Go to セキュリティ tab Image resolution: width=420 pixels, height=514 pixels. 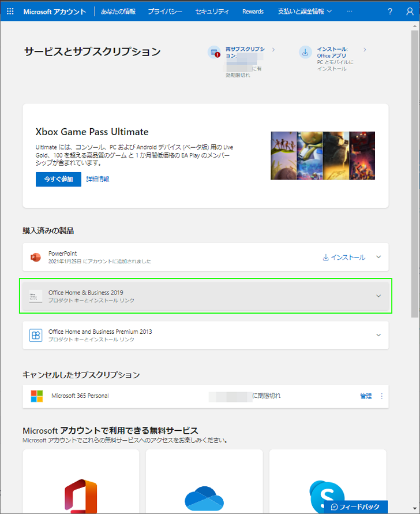212,12
